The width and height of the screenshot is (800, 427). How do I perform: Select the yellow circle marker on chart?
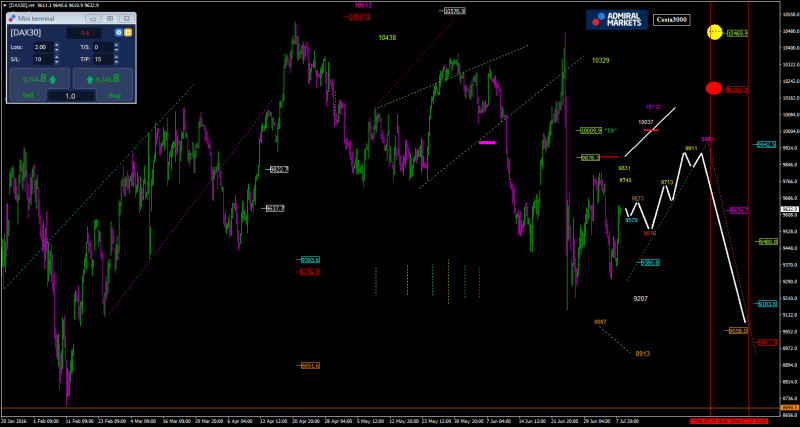click(715, 32)
